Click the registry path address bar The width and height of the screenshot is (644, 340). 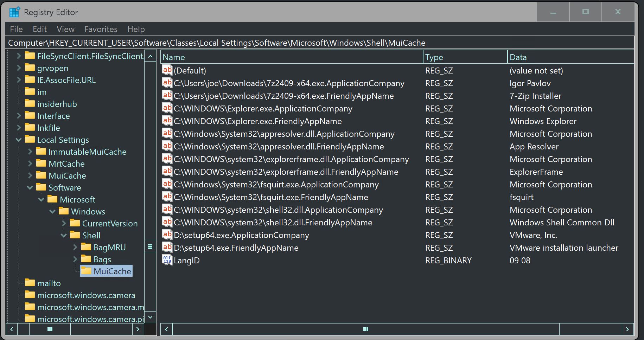[320, 43]
